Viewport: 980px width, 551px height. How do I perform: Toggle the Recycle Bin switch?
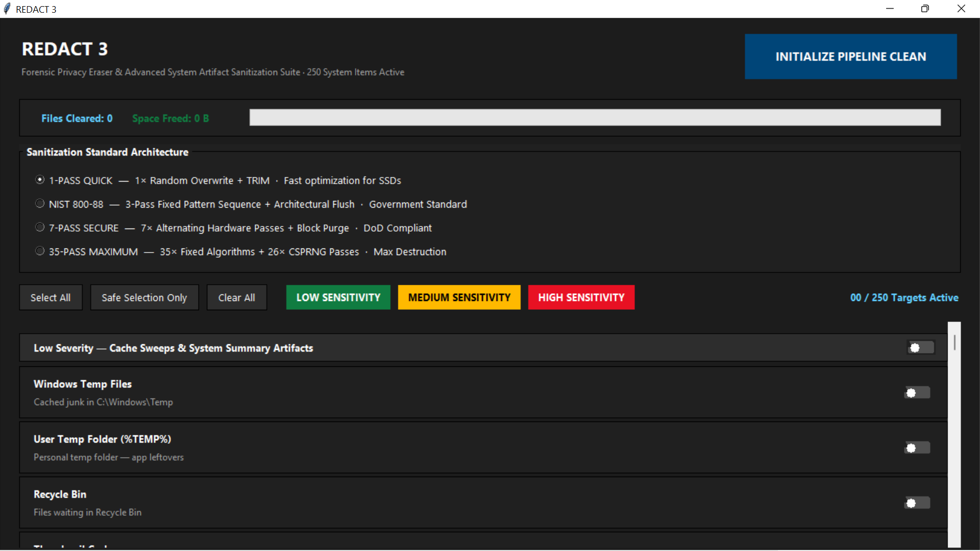click(917, 503)
